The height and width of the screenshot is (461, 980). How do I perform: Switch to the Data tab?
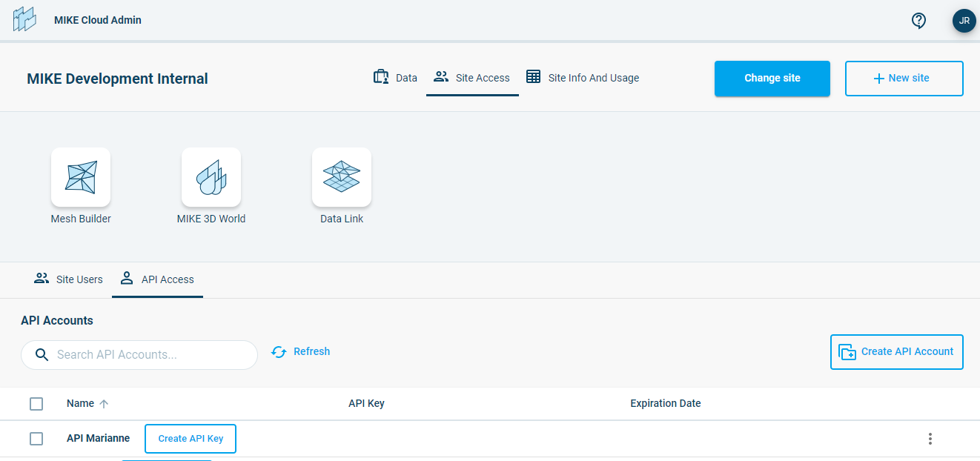(x=396, y=78)
